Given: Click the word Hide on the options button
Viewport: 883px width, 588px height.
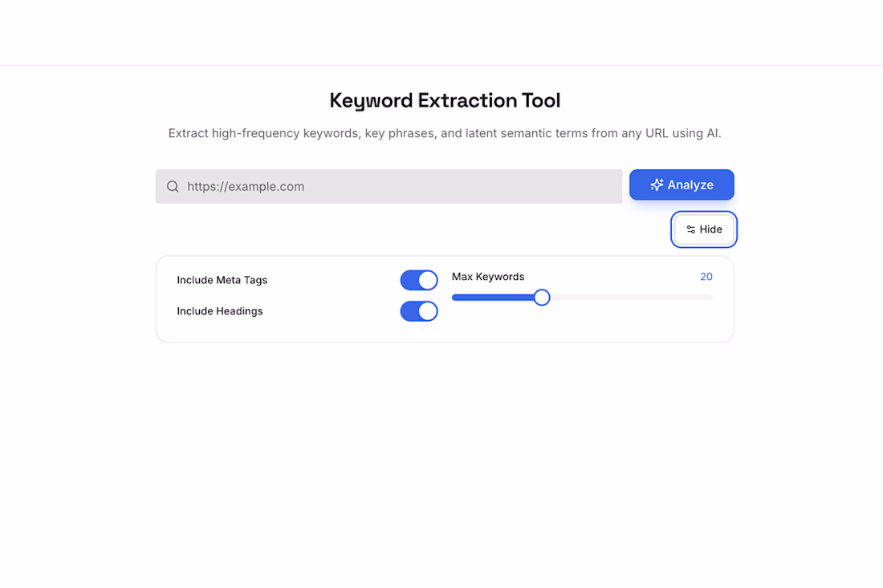Looking at the screenshot, I should (x=710, y=229).
